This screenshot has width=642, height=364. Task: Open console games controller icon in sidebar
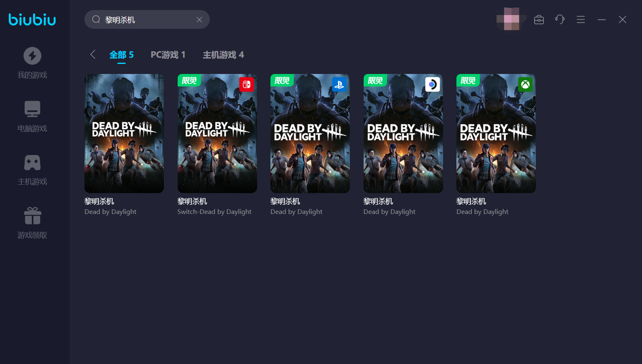(x=32, y=163)
